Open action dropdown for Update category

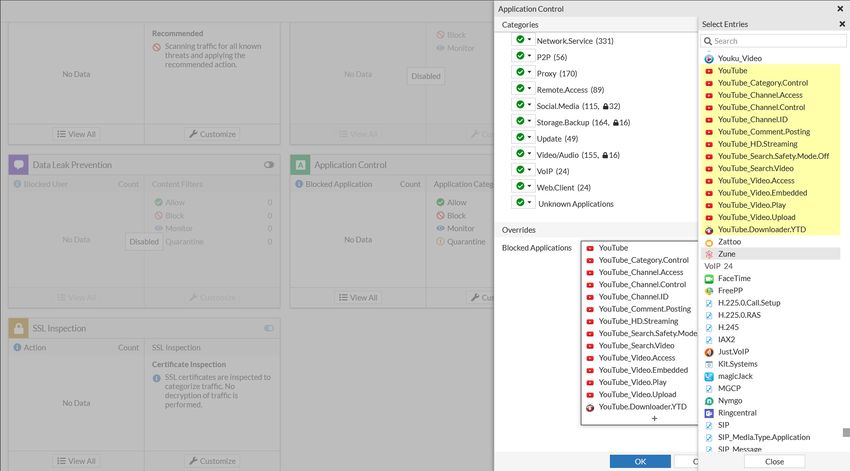pos(523,138)
